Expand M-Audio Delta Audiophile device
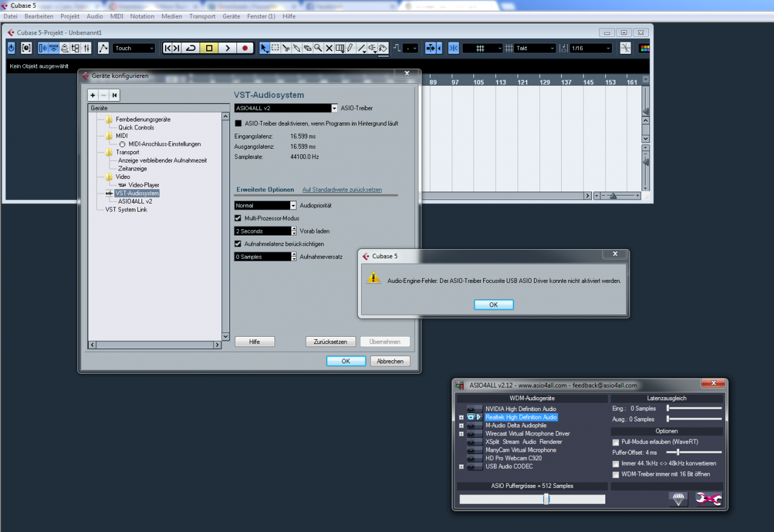Image resolution: width=774 pixels, height=532 pixels. click(461, 426)
